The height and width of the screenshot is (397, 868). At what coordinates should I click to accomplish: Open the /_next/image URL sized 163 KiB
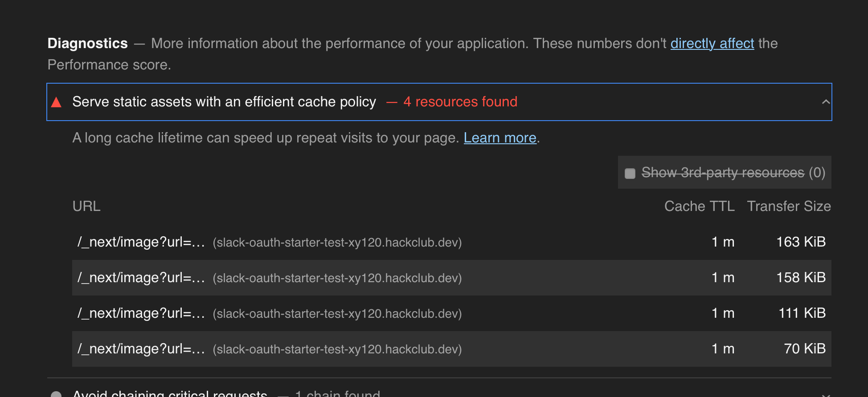pos(141,242)
